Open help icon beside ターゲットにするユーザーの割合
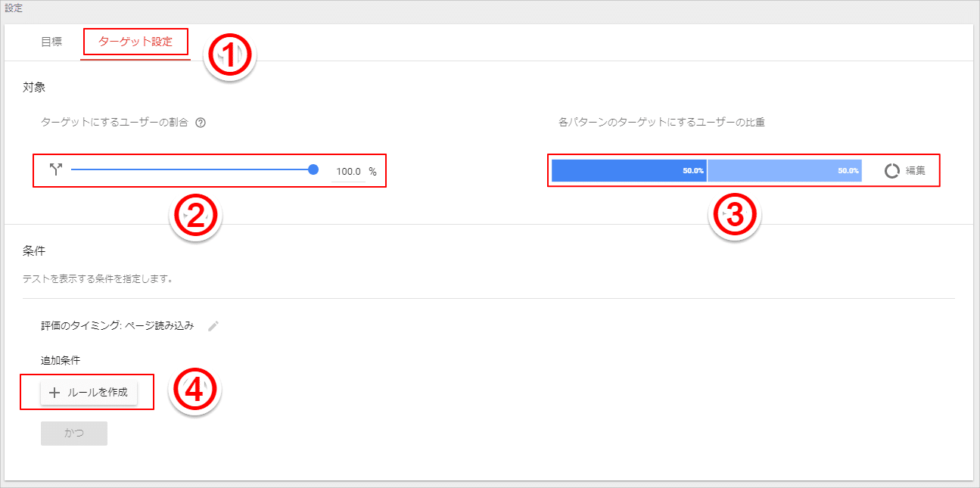Screen dimensions: 980x488 point(201,122)
